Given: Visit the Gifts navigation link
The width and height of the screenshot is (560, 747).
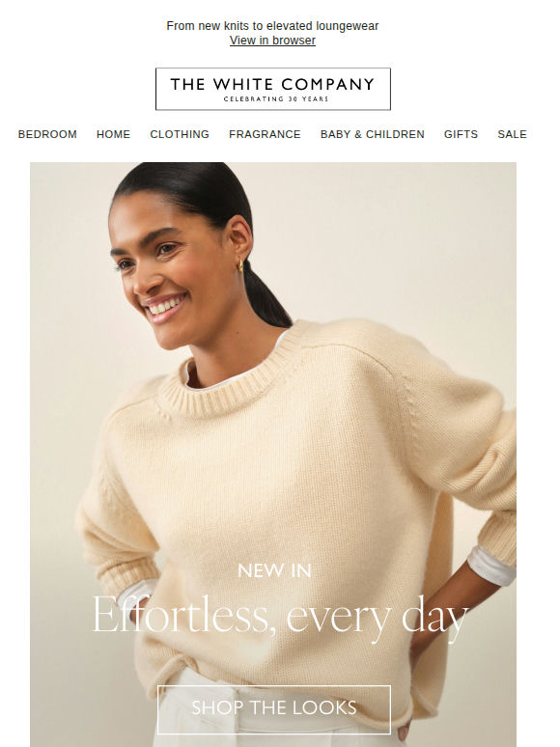Looking at the screenshot, I should (x=461, y=134).
